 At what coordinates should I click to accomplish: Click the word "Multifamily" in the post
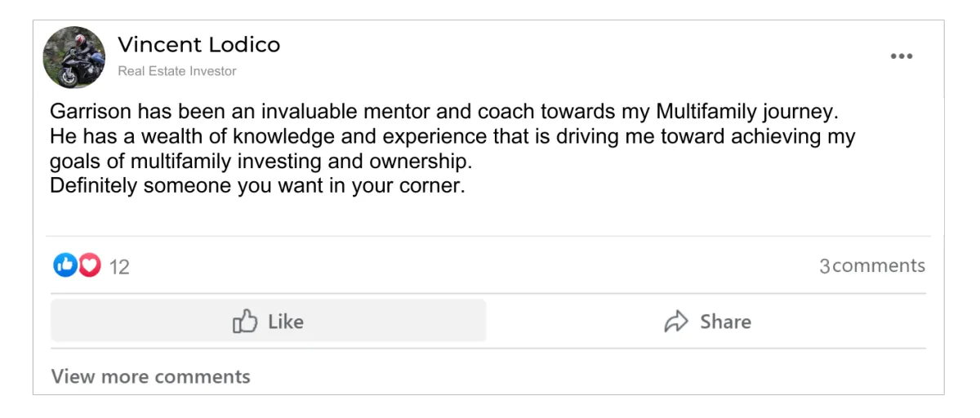point(718,111)
